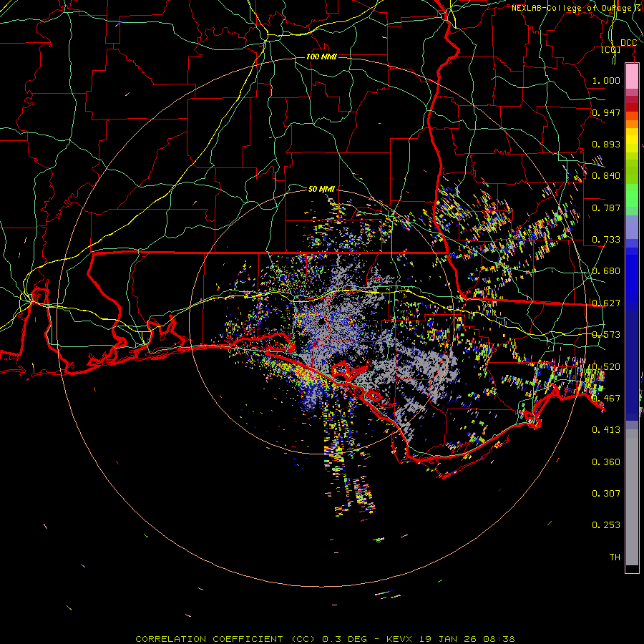The width and height of the screenshot is (644, 644).
Task: Select the 0.307 scale value
Action: (x=606, y=494)
